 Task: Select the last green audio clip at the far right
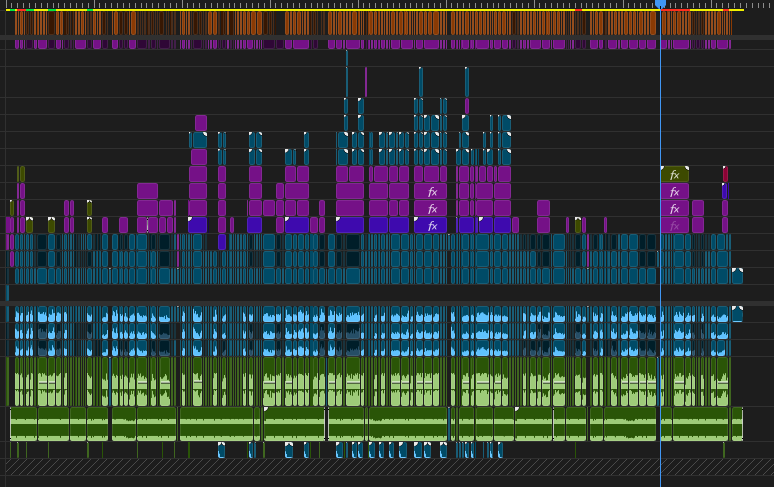tap(737, 424)
